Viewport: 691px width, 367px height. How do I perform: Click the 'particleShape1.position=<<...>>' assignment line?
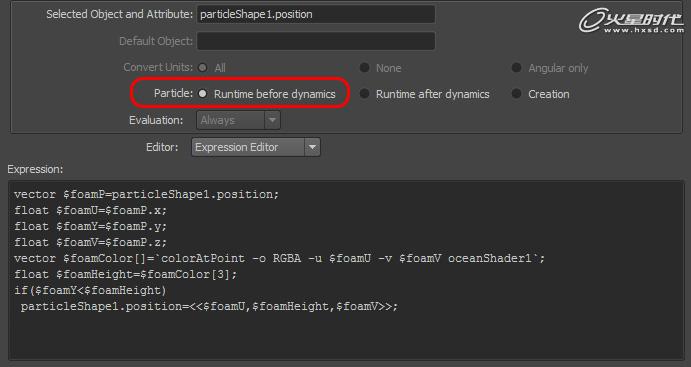pos(209,306)
